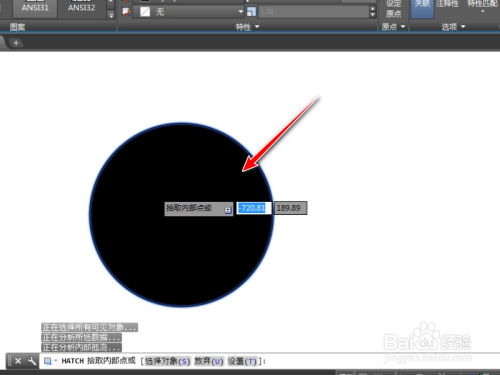Select the ANSI31 hatch pattern

[35, 9]
